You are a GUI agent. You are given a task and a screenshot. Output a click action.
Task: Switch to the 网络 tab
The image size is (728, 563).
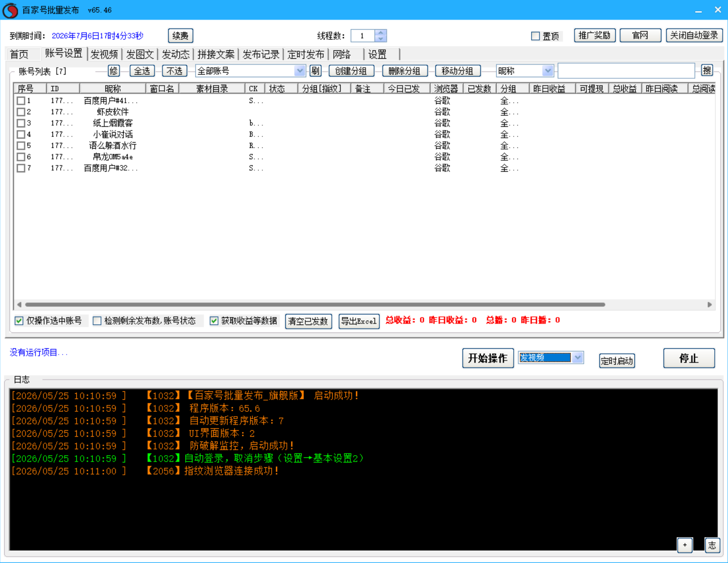click(x=342, y=54)
